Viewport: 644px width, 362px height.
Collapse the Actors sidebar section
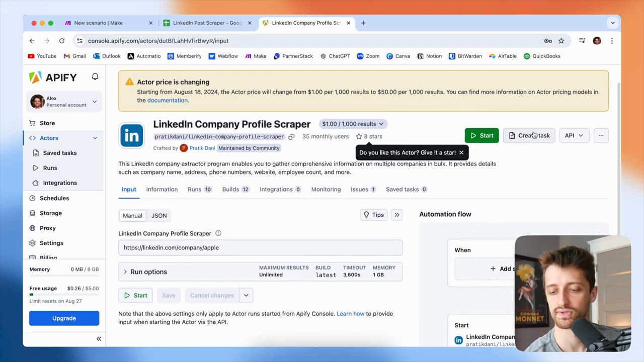(95, 138)
